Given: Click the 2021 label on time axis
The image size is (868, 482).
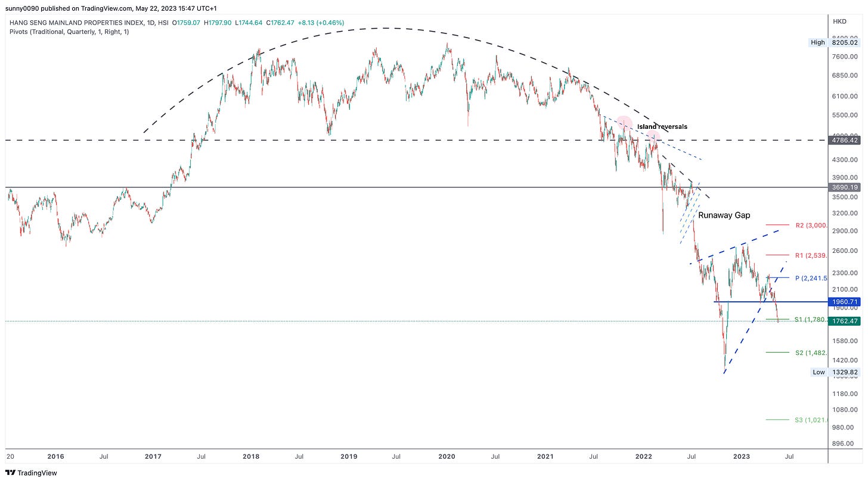Looking at the screenshot, I should click(x=545, y=456).
